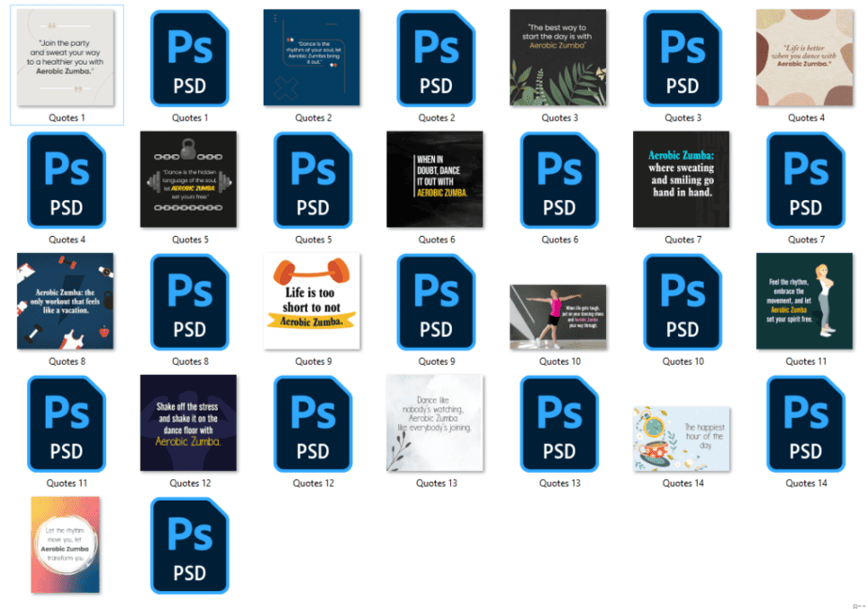The width and height of the screenshot is (868, 609).
Task: Select the "sweating and smiling" Quotes 7 thumbnail
Action: coord(680,180)
